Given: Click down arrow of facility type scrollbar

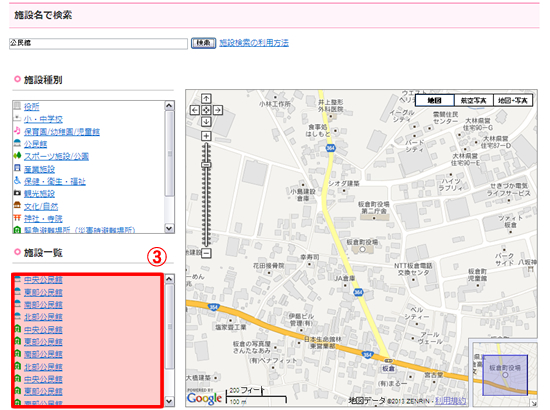Looking at the screenshot, I should tap(169, 228).
